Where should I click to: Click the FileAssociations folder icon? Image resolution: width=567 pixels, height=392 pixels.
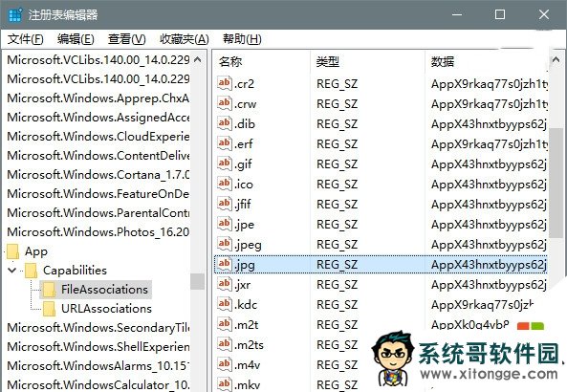(x=49, y=290)
